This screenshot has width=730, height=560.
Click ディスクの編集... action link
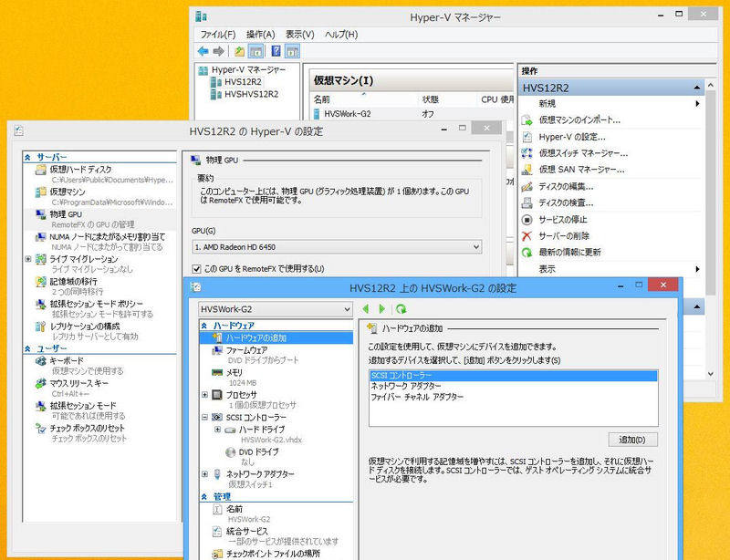coord(566,186)
